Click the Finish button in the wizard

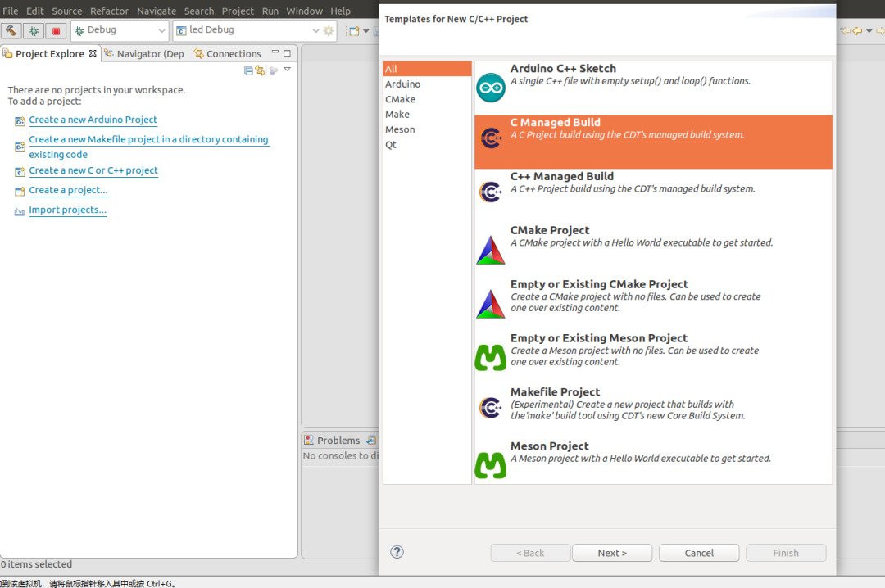(x=786, y=553)
